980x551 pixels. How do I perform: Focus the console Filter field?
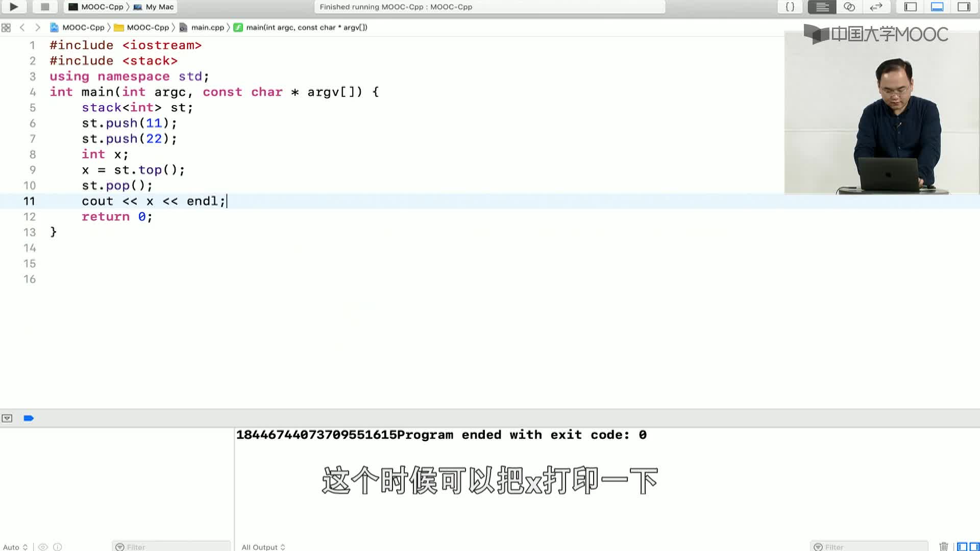(x=869, y=547)
